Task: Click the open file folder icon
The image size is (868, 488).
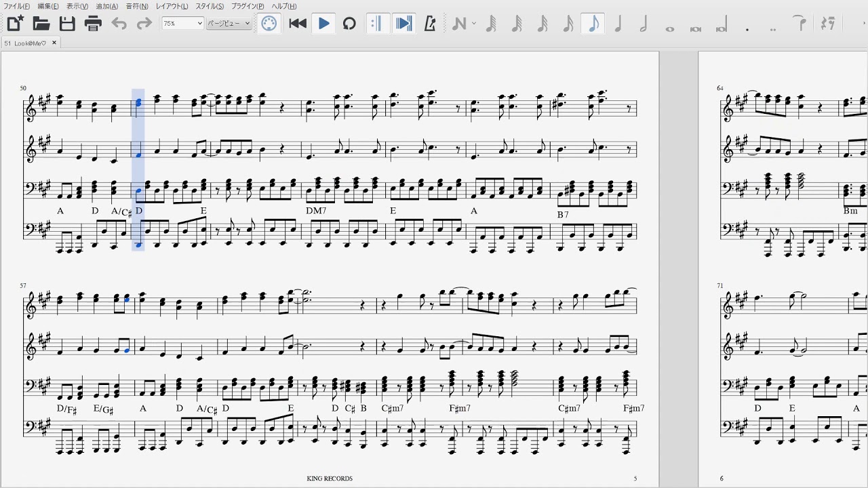Action: [41, 24]
